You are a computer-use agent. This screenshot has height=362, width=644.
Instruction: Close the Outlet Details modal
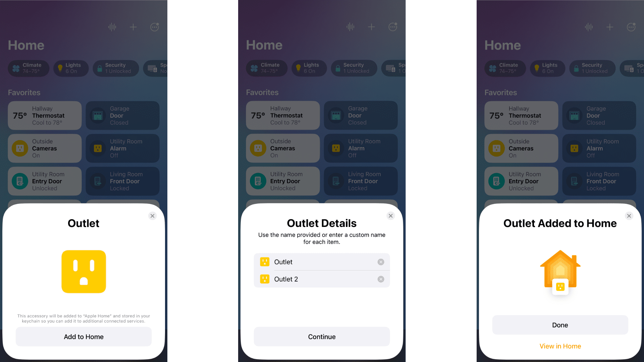(x=390, y=216)
